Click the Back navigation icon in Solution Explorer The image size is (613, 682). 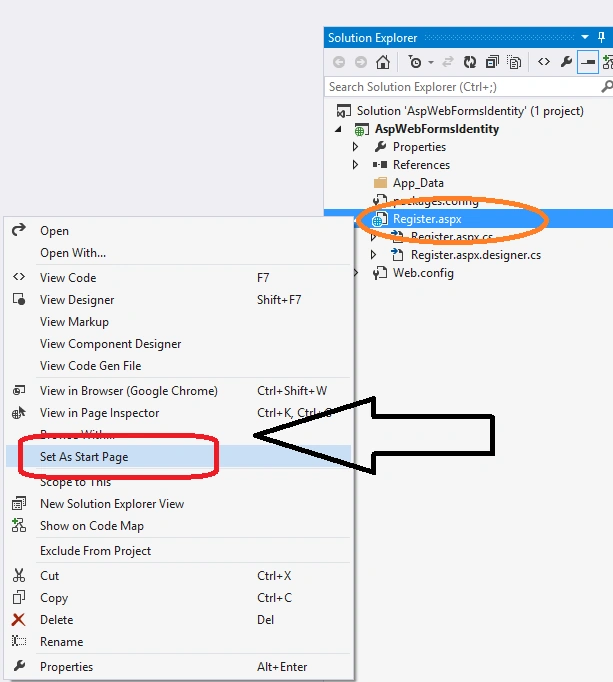pyautogui.click(x=339, y=62)
